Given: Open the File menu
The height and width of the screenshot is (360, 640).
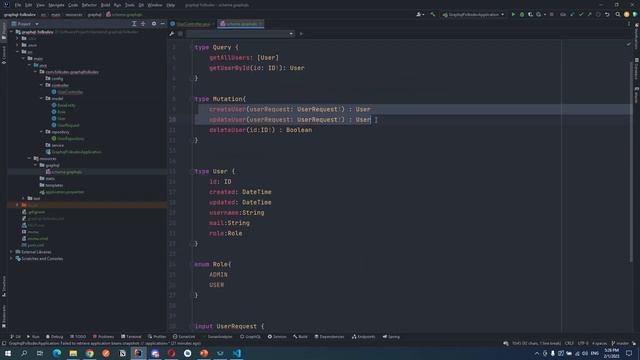Looking at the screenshot, I should coord(18,5).
